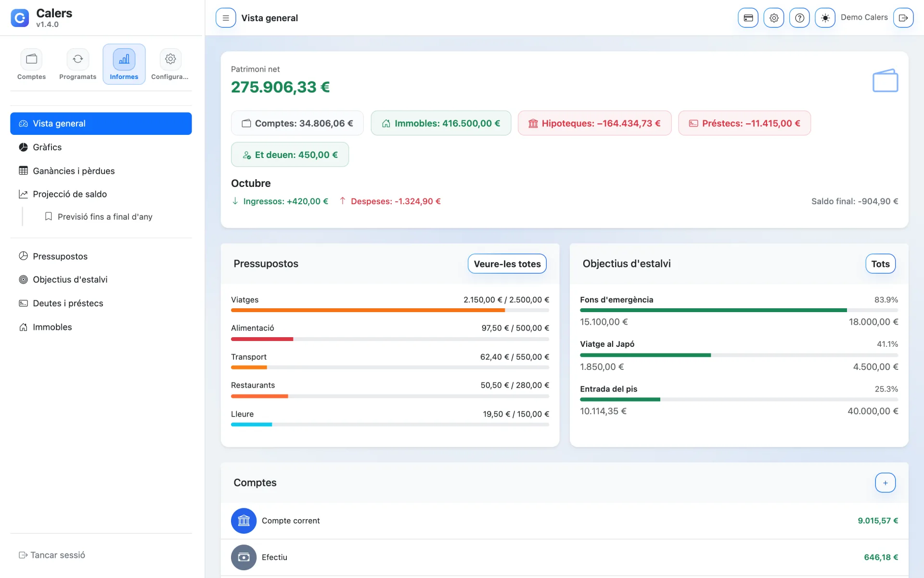Click the Viatges budget progress bar
The image size is (924, 578).
[x=390, y=310]
